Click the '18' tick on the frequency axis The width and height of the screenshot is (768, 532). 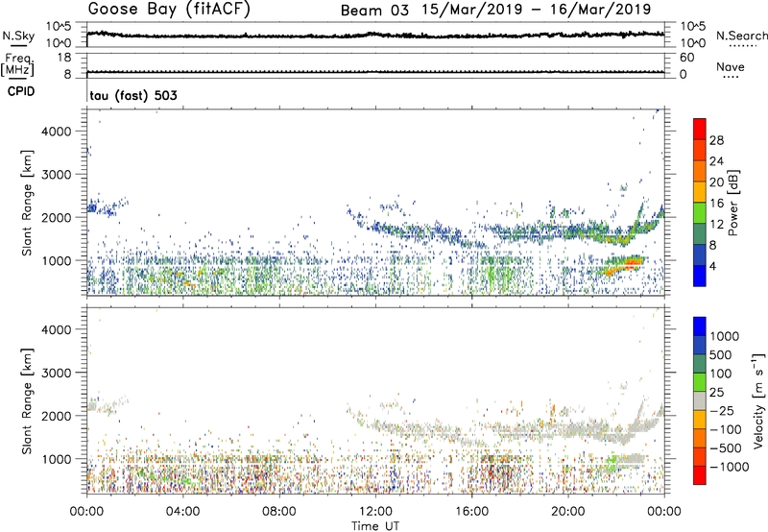64,58
